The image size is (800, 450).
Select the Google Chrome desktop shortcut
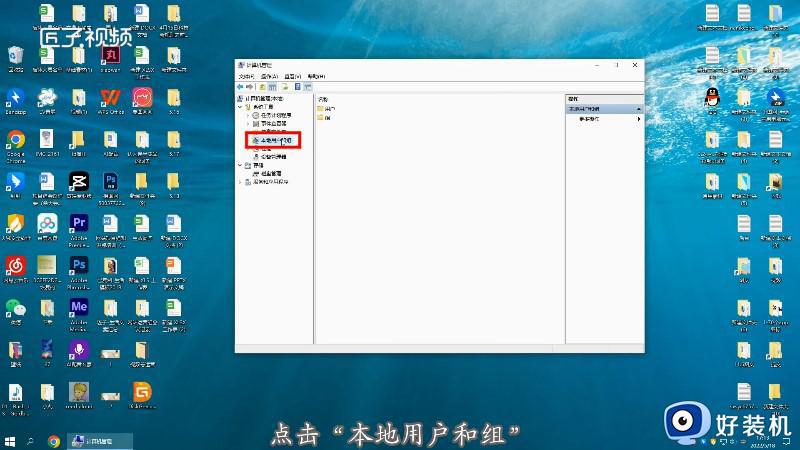click(16, 146)
